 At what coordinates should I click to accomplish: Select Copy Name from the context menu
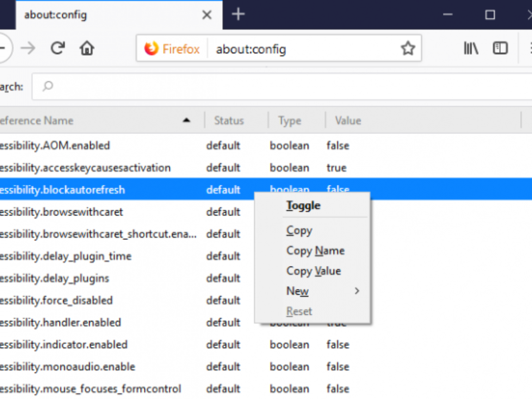(x=313, y=251)
